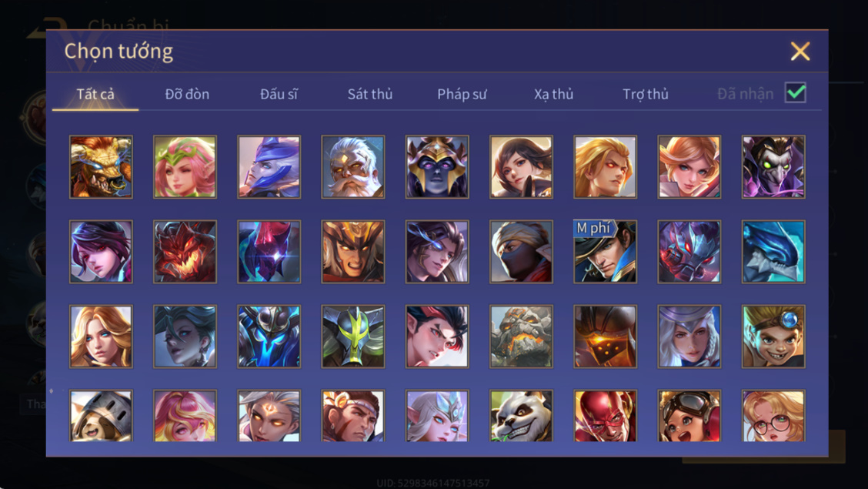Select the blue shark creature hero

tap(773, 251)
